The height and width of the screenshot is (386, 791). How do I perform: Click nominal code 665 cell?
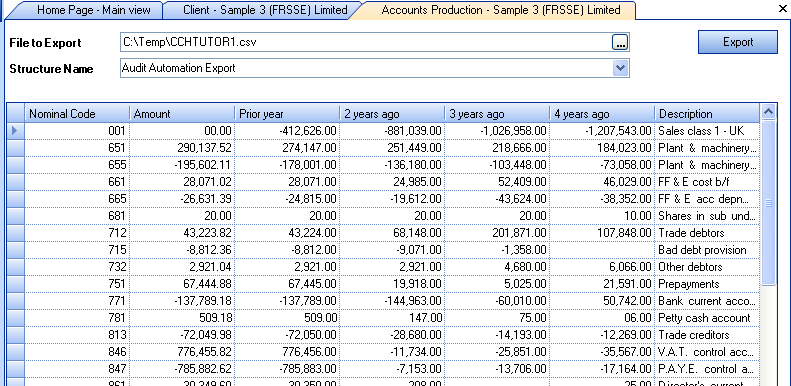pos(77,199)
